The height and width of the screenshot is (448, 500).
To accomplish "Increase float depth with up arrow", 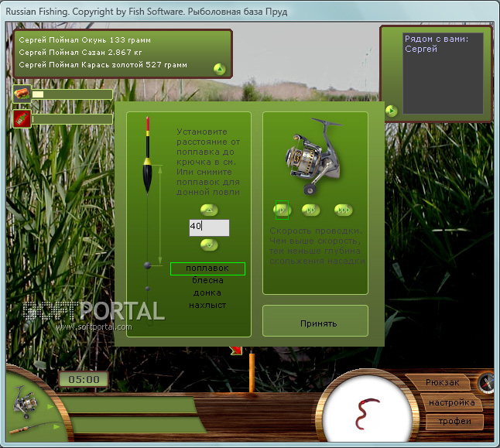I will pos(209,210).
